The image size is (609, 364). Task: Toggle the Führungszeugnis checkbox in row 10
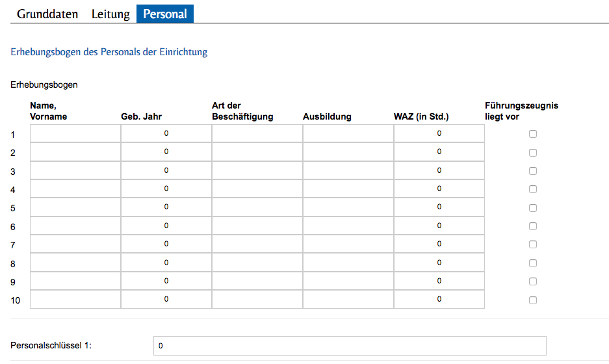click(x=533, y=300)
